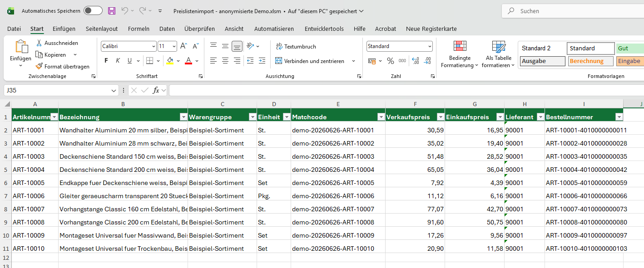
Task: Click the orientation text-angle icon
Action: 250,46
